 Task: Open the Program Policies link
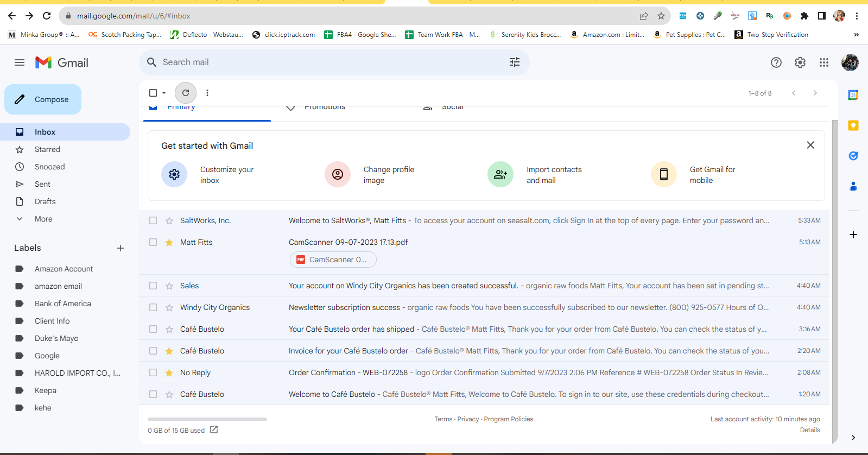(509, 419)
